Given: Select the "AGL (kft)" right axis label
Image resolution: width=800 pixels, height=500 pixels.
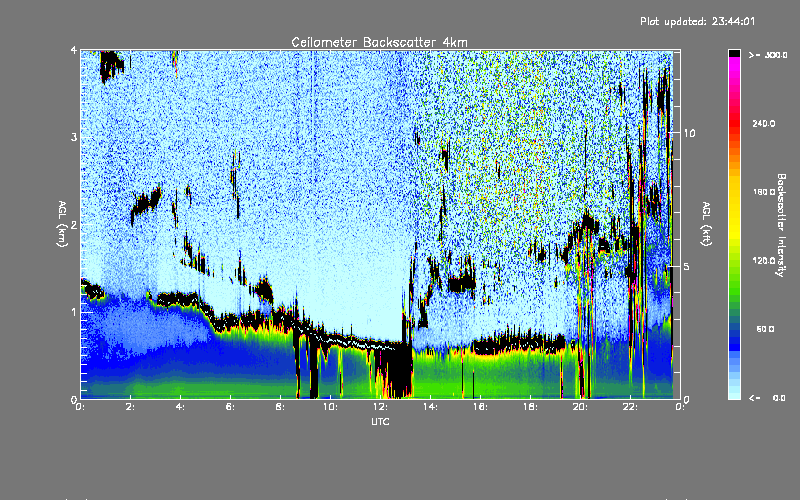Looking at the screenshot, I should tap(706, 224).
